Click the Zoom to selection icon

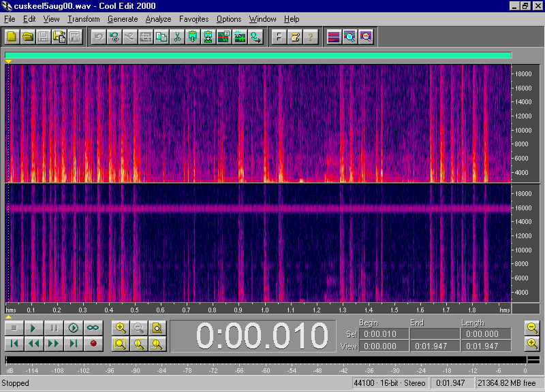[x=120, y=344]
